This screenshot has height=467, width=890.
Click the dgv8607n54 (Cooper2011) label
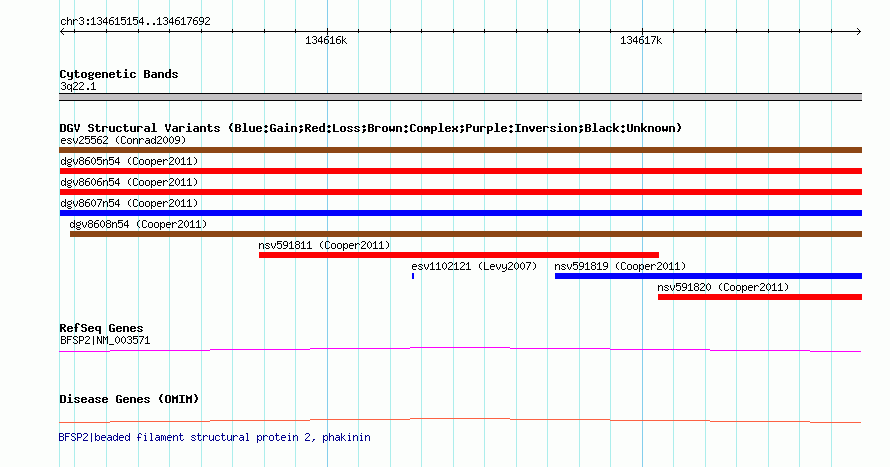[129, 203]
